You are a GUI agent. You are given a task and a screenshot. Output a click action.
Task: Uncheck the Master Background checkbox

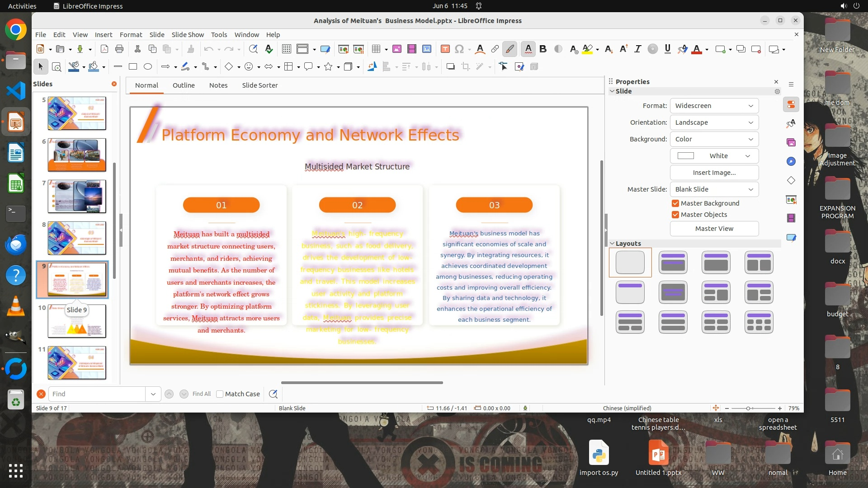675,203
